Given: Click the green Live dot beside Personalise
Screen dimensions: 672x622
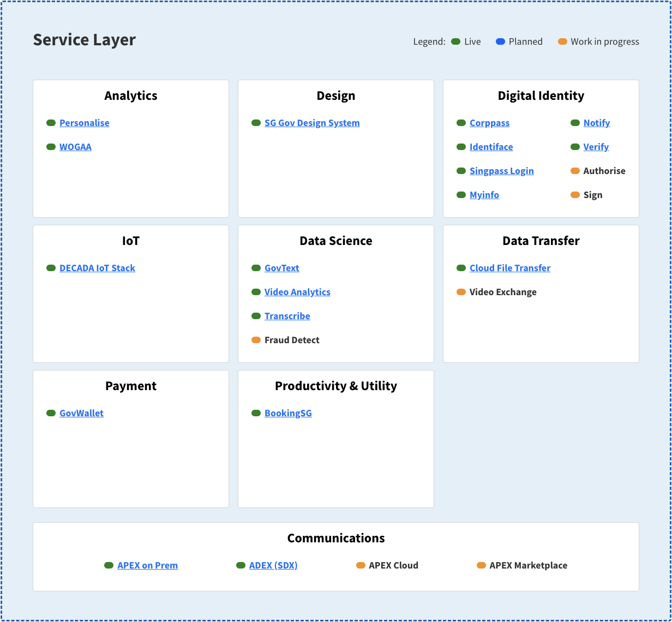Looking at the screenshot, I should (50, 123).
